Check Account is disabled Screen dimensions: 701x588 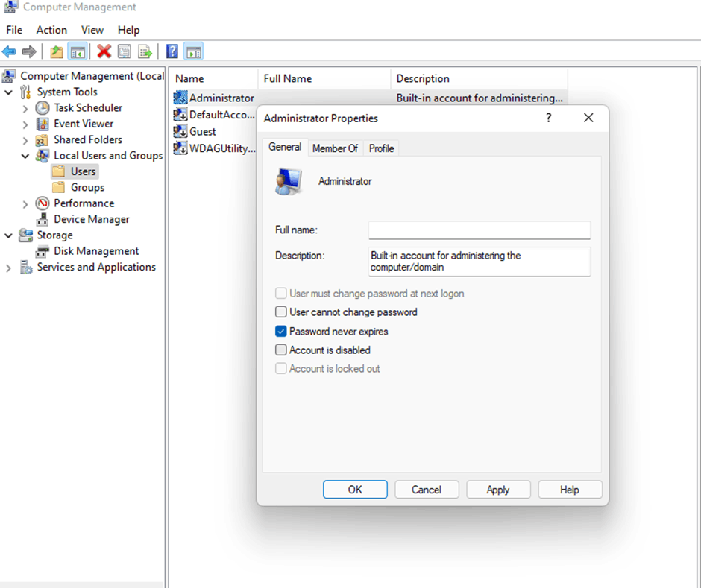pyautogui.click(x=281, y=350)
